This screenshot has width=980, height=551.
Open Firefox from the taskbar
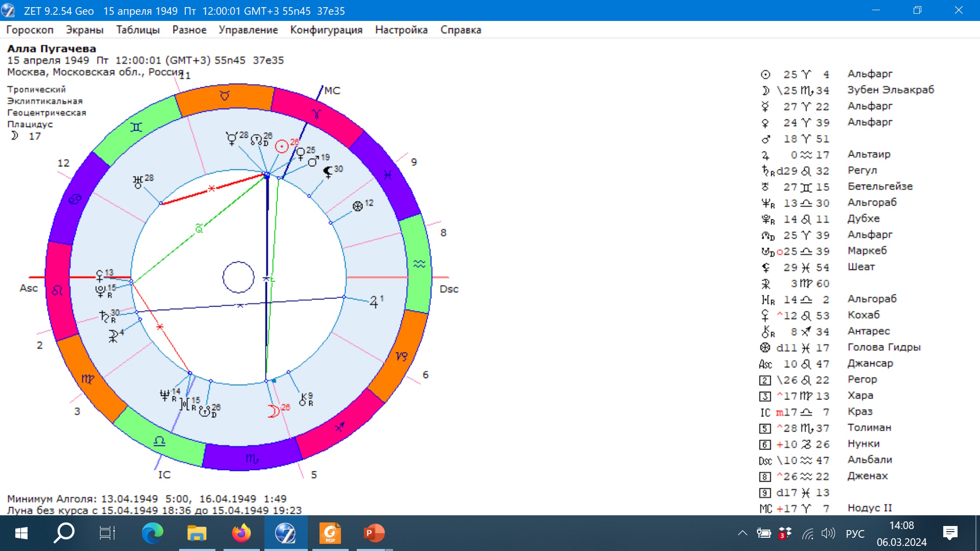pyautogui.click(x=241, y=533)
